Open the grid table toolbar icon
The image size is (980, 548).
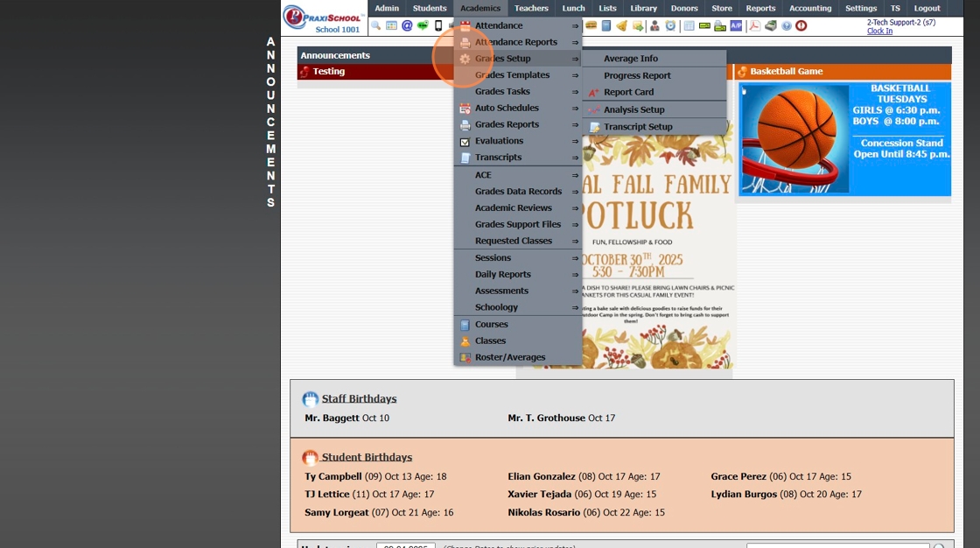[x=689, y=25]
